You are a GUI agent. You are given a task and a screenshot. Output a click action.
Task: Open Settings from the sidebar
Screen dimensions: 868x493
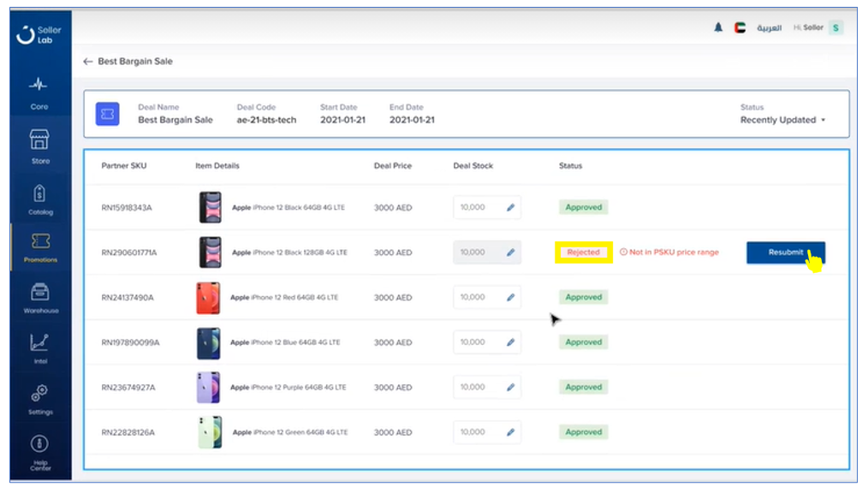point(40,400)
